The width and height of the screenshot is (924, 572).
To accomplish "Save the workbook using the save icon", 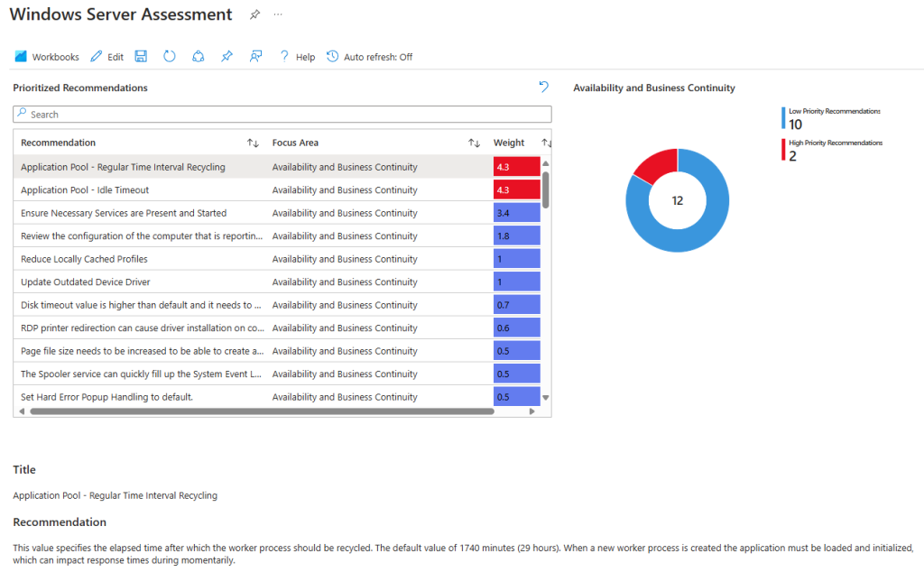I will pos(141,56).
